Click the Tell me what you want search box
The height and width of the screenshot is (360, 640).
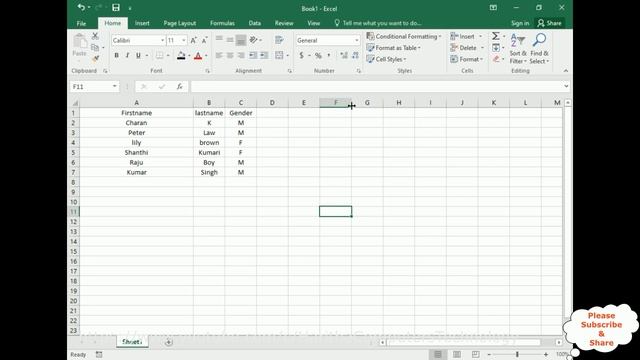(x=378, y=23)
